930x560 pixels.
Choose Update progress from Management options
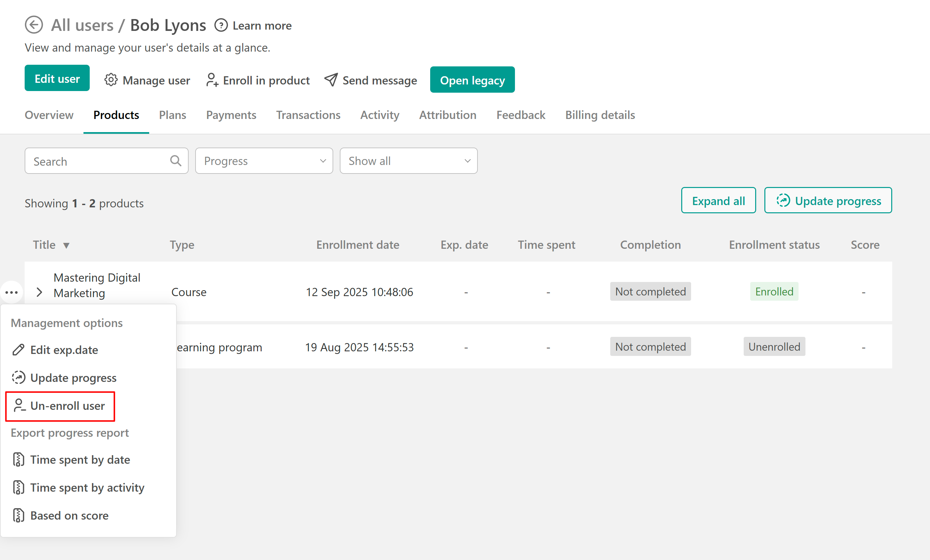73,378
